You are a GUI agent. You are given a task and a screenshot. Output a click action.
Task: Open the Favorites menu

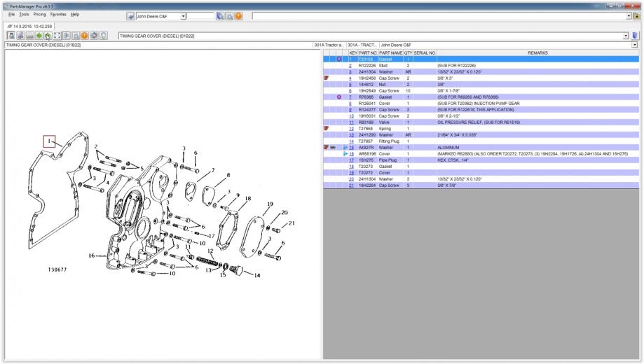point(60,14)
